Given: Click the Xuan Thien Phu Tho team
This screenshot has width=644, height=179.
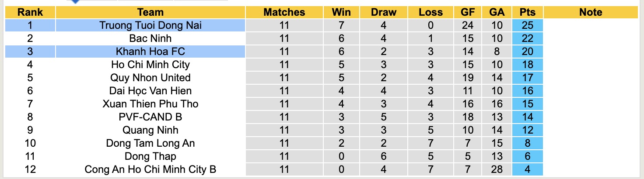Looking at the screenshot, I should (150, 104).
